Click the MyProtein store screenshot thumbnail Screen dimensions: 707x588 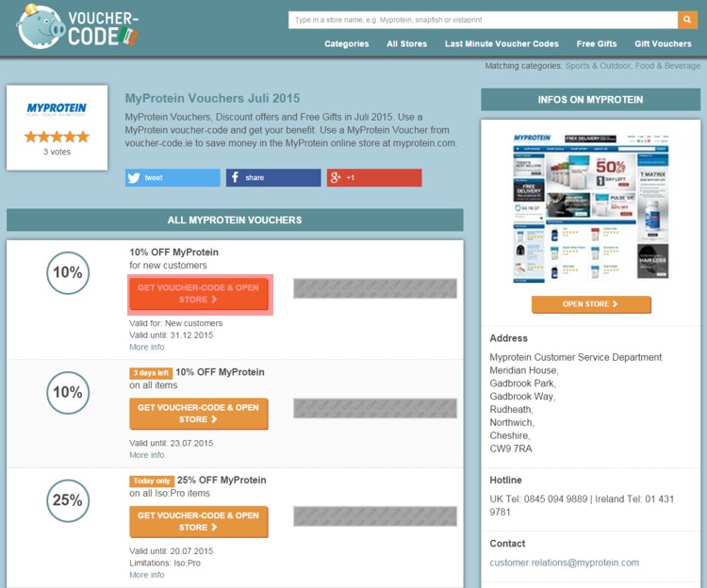click(x=591, y=207)
